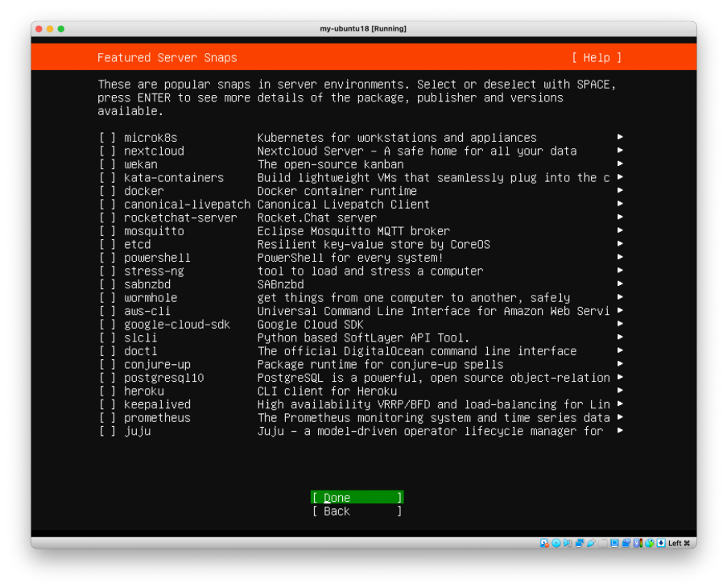The height and width of the screenshot is (588, 727).
Task: Click the CPU virtualization status icon
Action: (x=638, y=543)
